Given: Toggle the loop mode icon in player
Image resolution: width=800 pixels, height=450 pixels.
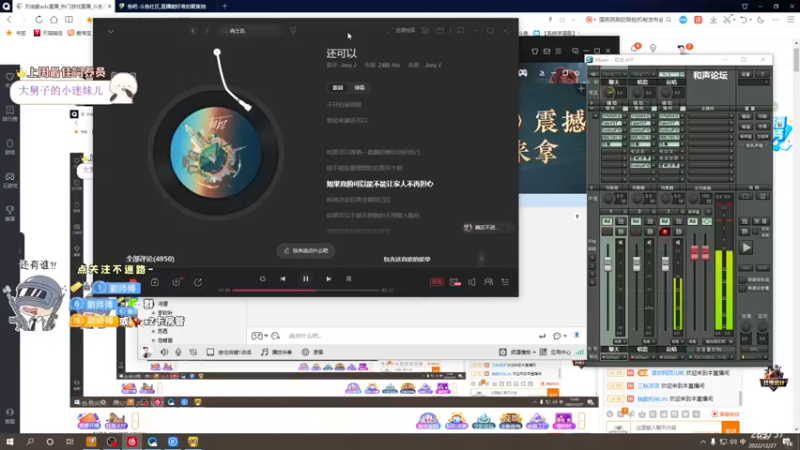Looking at the screenshot, I should (x=262, y=279).
